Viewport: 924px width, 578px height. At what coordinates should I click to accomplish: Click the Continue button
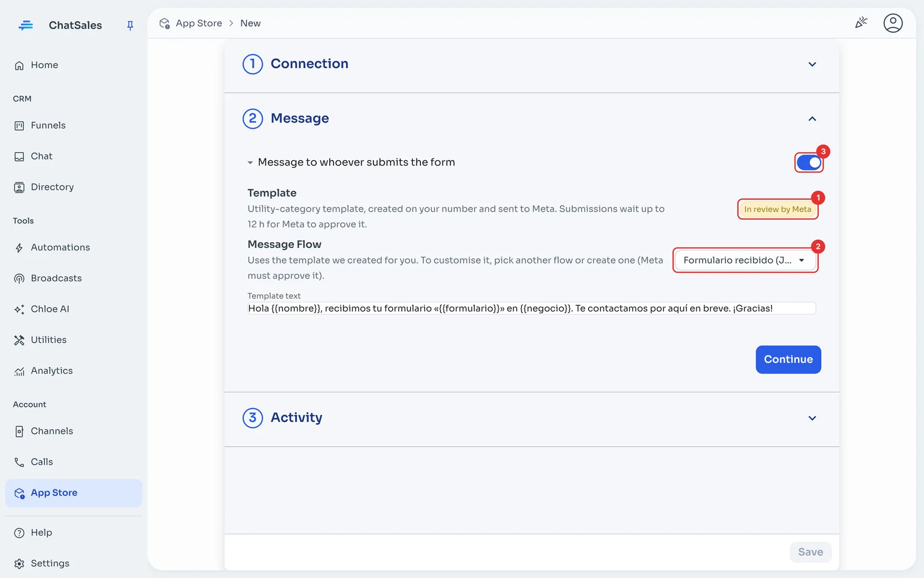[x=788, y=360]
